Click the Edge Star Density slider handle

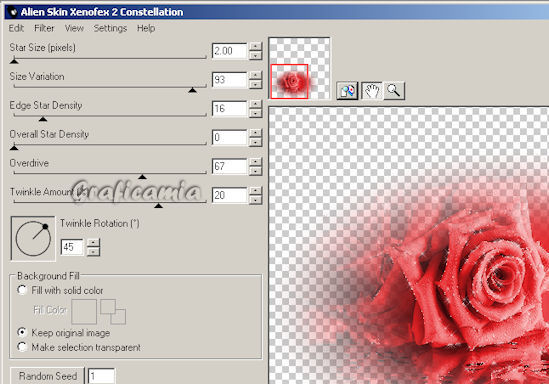tap(43, 119)
